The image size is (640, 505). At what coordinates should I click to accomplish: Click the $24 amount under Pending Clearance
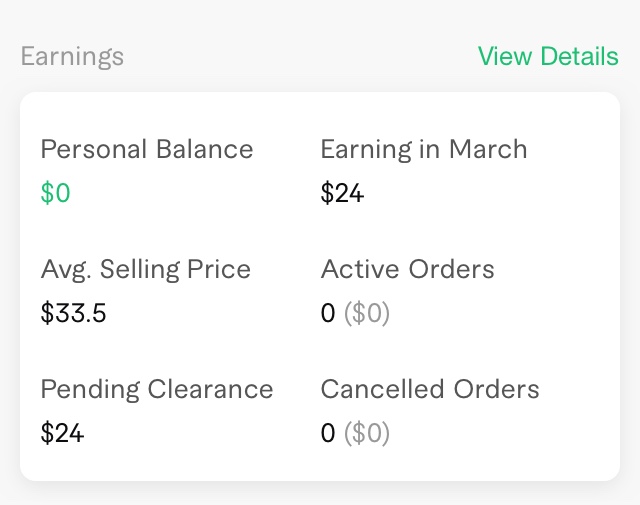pos(62,433)
